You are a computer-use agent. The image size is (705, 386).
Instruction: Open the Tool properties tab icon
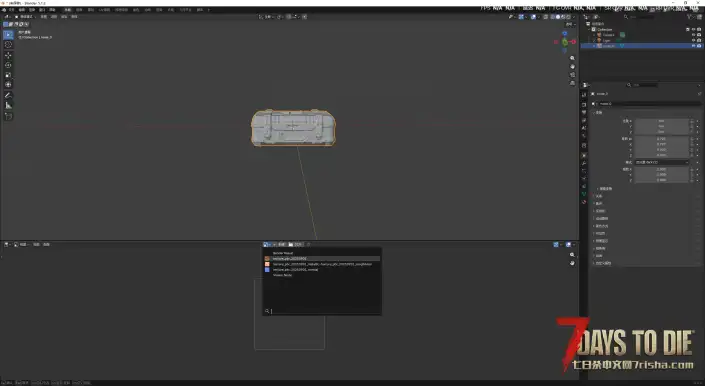coord(584,94)
